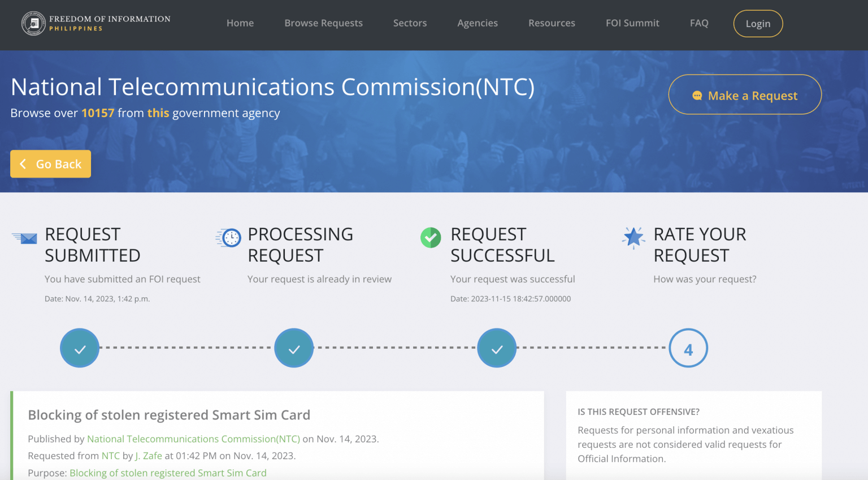Viewport: 868px width, 480px height.
Task: Select the first completed step circle
Action: click(80, 348)
